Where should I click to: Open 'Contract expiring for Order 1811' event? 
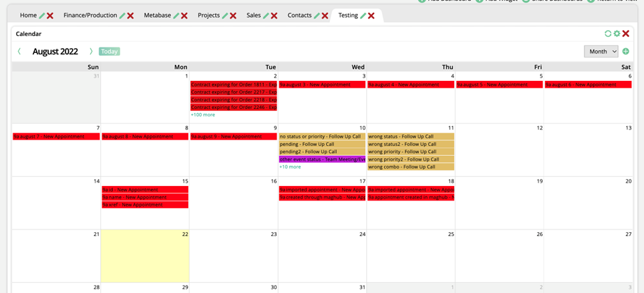[x=234, y=85]
